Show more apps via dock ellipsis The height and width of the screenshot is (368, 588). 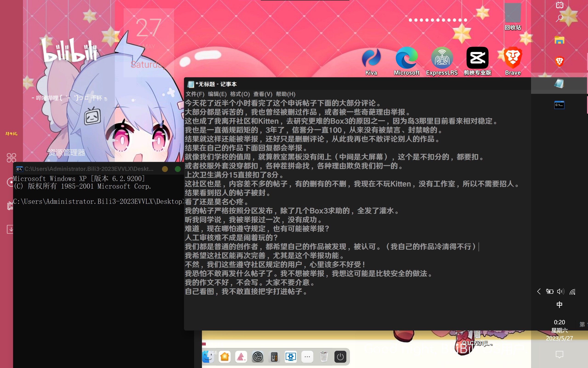[x=307, y=357]
